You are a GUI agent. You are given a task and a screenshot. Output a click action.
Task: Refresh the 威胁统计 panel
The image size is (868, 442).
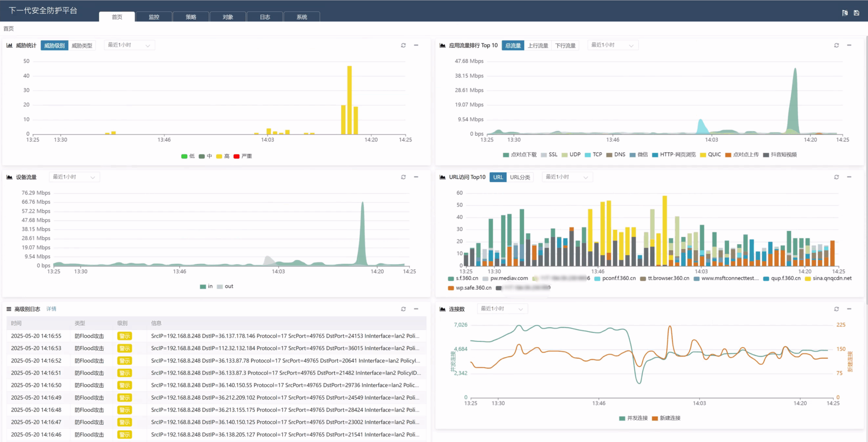click(403, 45)
